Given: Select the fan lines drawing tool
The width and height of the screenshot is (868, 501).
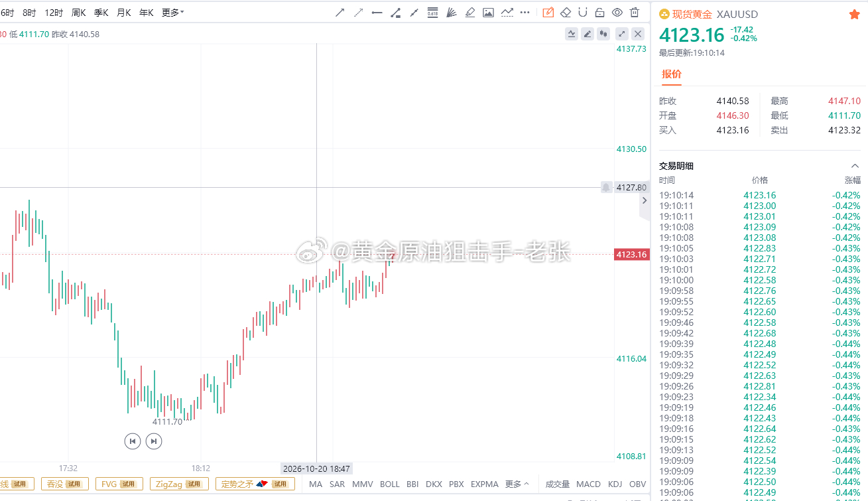Looking at the screenshot, I should [451, 12].
